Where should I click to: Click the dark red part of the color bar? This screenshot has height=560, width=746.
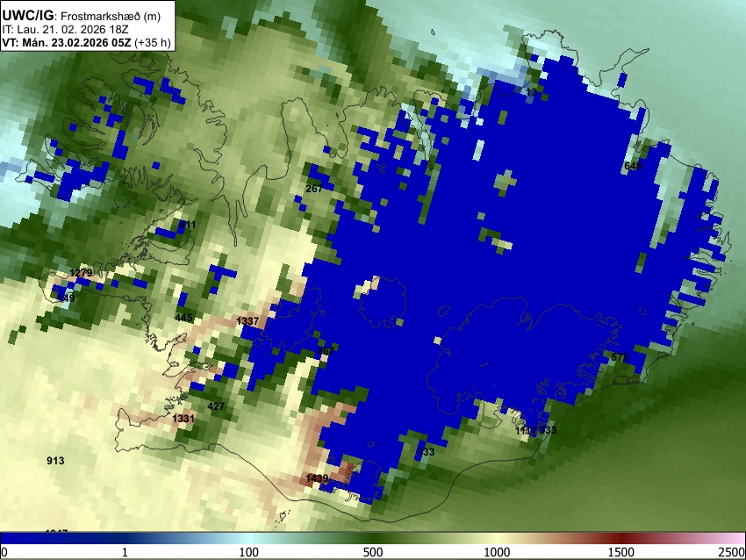click(x=621, y=539)
